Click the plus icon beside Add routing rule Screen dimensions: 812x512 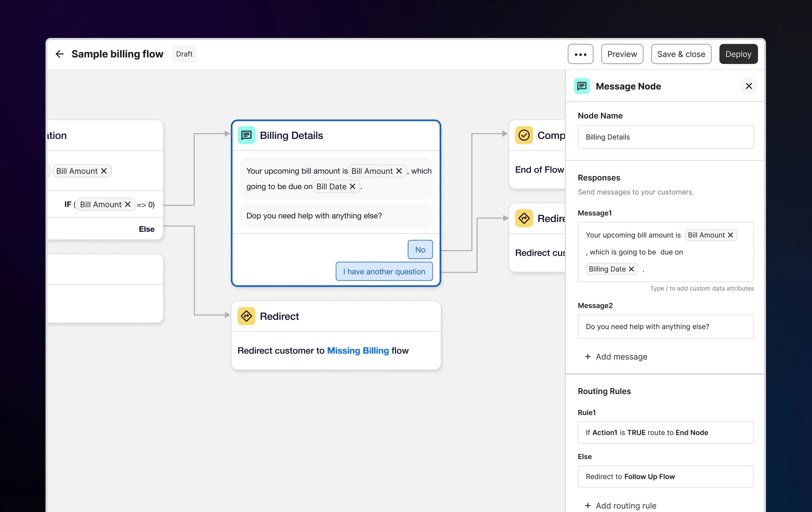point(588,506)
